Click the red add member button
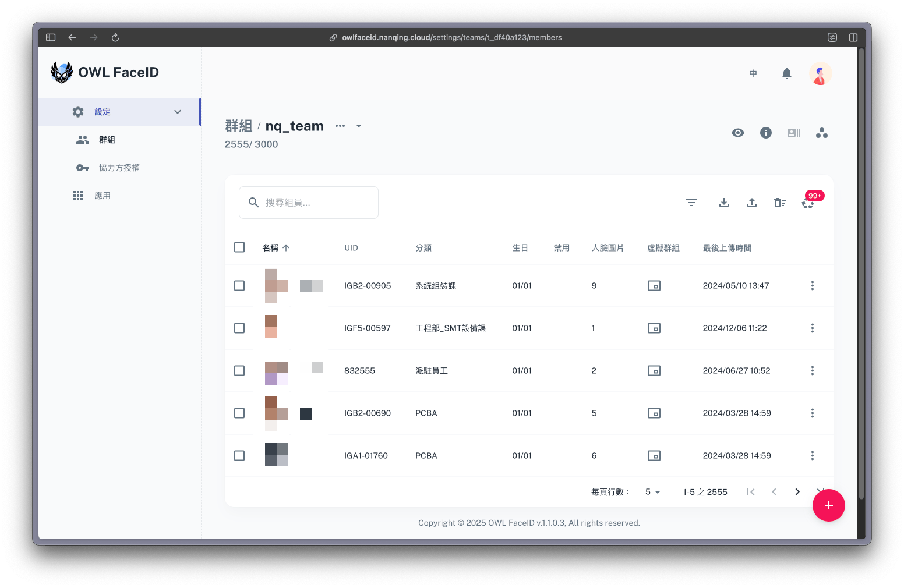Image resolution: width=904 pixels, height=588 pixels. point(828,505)
